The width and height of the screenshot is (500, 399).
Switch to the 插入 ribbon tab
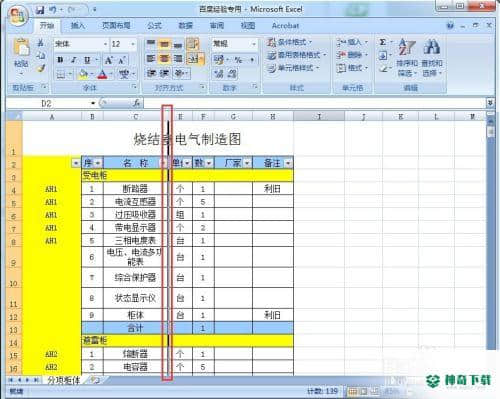click(x=78, y=25)
